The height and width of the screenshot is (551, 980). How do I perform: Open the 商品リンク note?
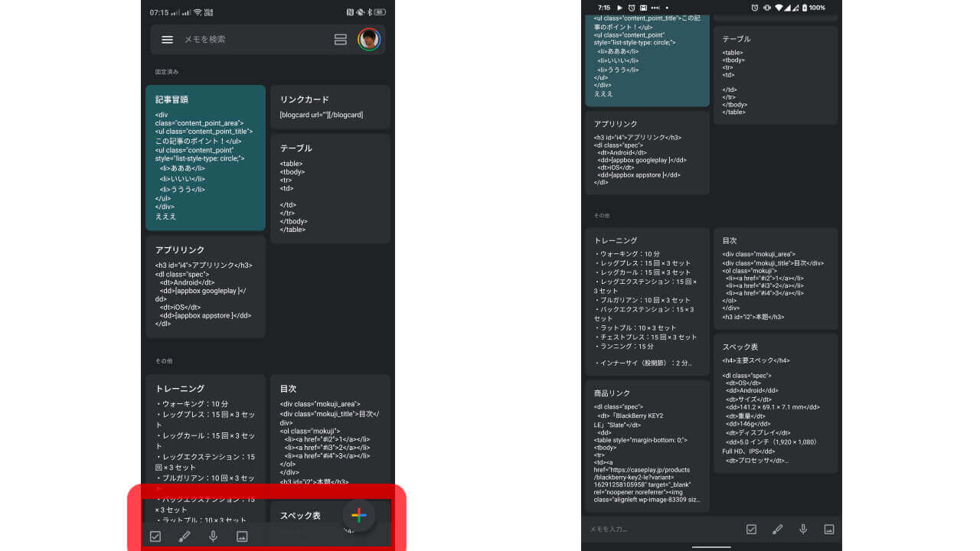click(x=647, y=445)
